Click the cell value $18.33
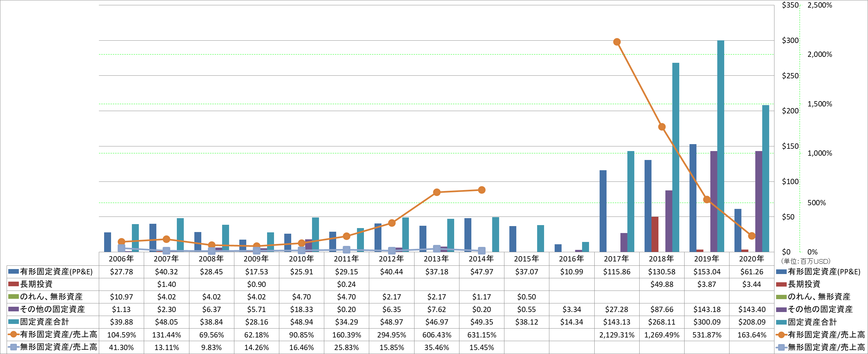This screenshot has height=354, width=868. pos(301,309)
